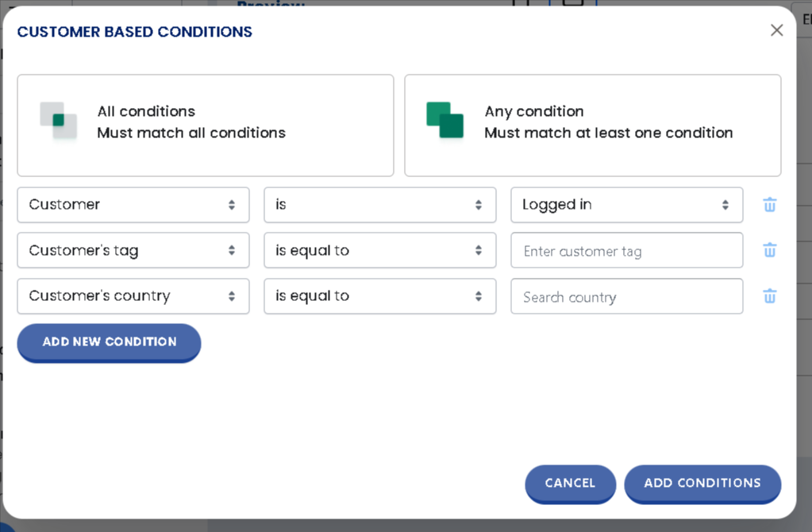This screenshot has height=532, width=812.
Task: Open the Logged in value dropdown
Action: coord(626,205)
